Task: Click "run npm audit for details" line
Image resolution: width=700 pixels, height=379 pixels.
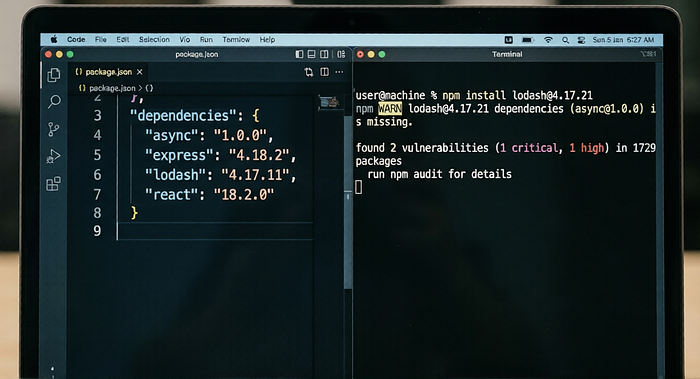Action: point(439,174)
